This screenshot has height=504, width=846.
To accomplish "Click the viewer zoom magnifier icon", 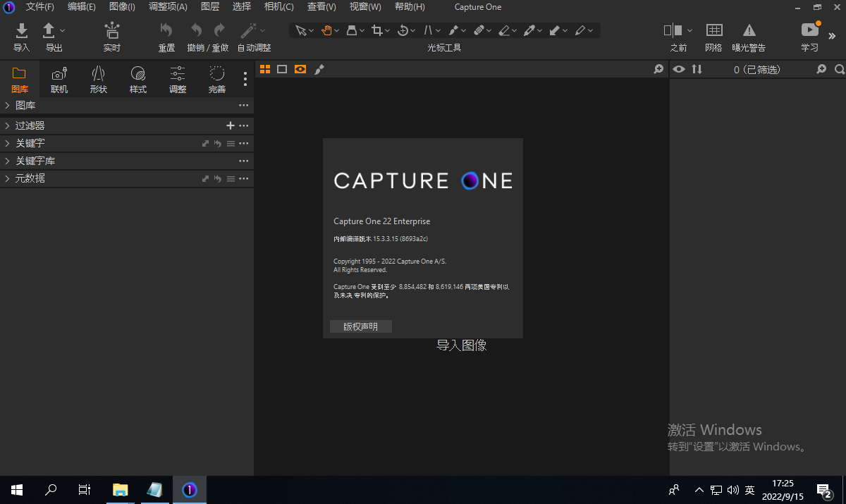I will [658, 69].
